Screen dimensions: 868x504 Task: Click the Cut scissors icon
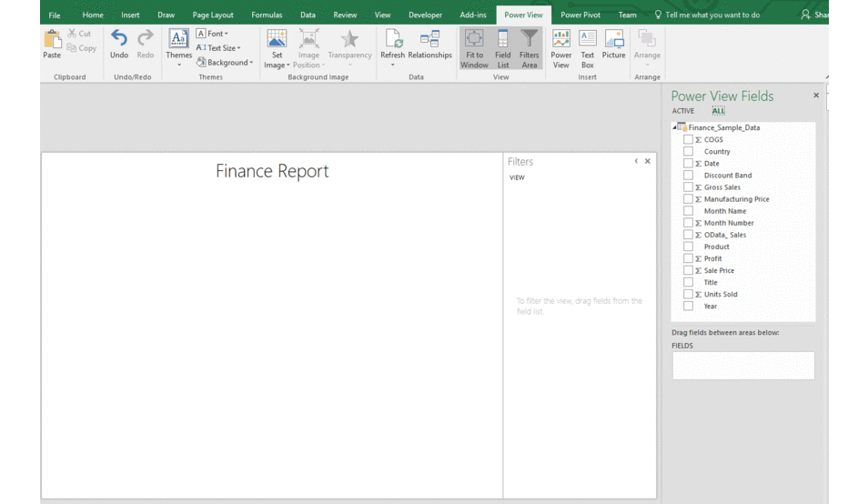[72, 33]
